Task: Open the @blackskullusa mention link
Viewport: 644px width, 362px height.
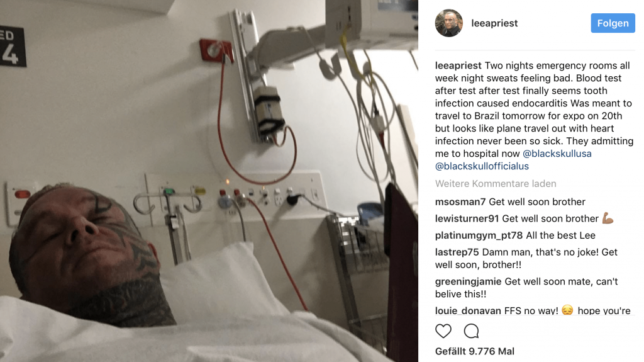Action: click(557, 154)
